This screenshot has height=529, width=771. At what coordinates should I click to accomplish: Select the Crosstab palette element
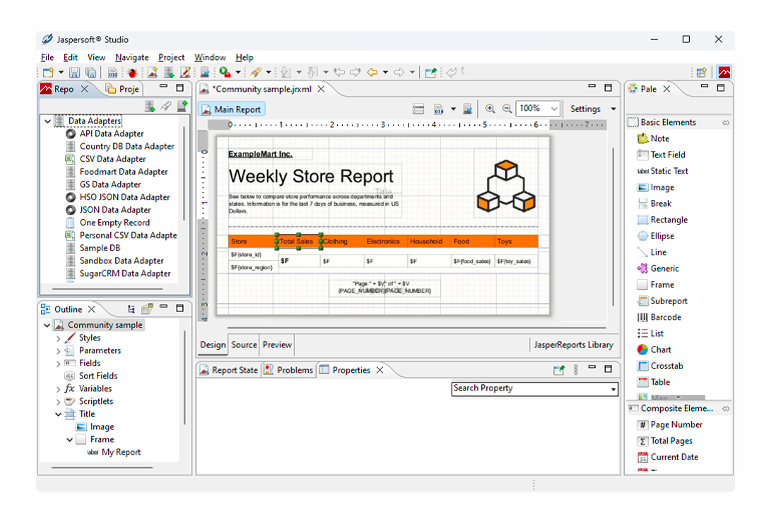click(x=667, y=366)
